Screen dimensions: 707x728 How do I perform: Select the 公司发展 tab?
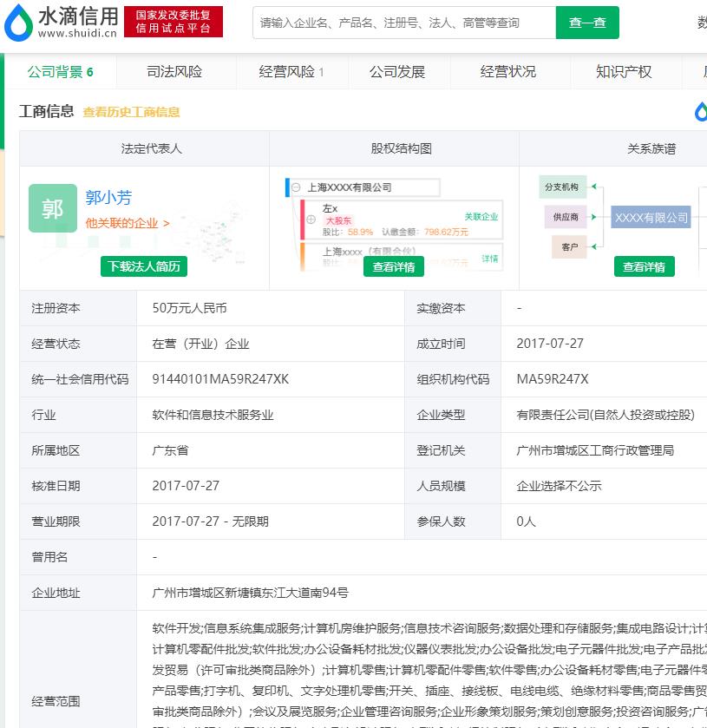click(397, 72)
